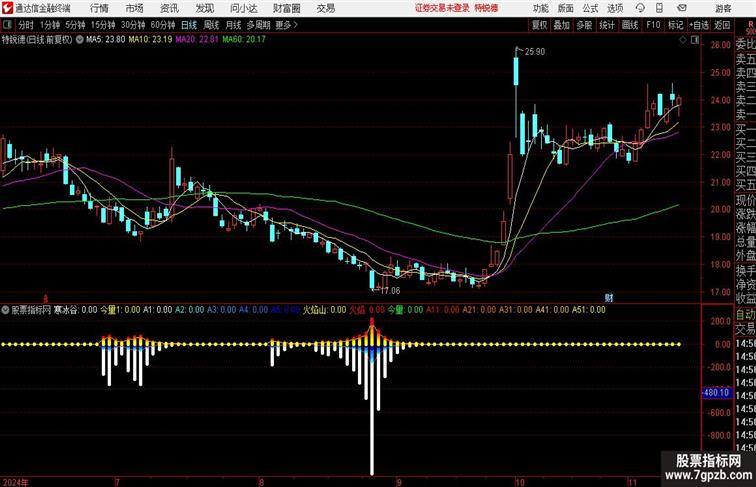This screenshot has width=756, height=487.
Task: Click the 多股 multi-stock button
Action: [584, 25]
